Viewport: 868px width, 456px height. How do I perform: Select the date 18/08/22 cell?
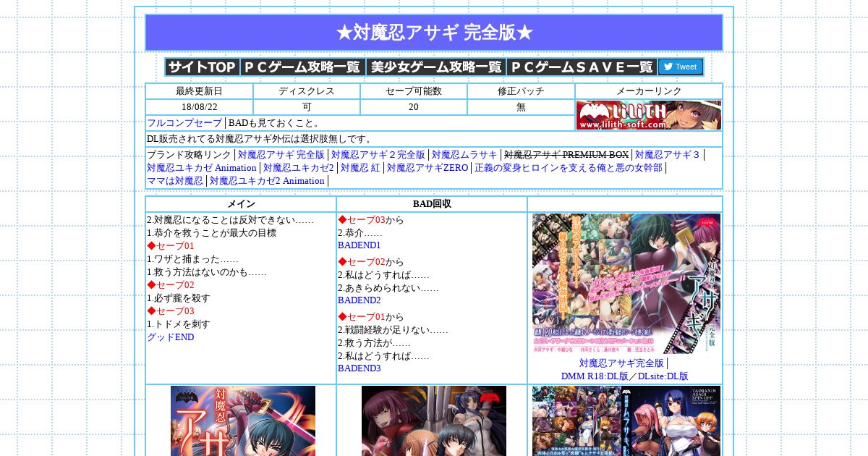199,107
